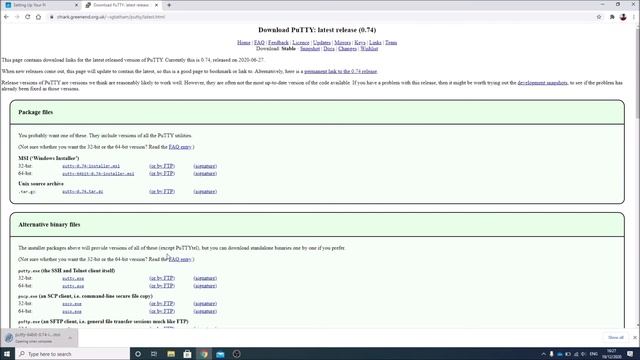Screen dimensions: 640x360
Task: Open the Mail app from taskbar
Action: coord(220,354)
